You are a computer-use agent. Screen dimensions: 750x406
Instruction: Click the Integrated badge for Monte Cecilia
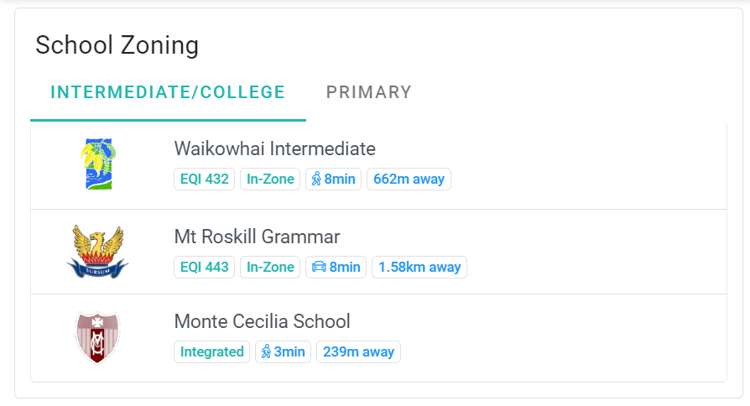tap(212, 352)
